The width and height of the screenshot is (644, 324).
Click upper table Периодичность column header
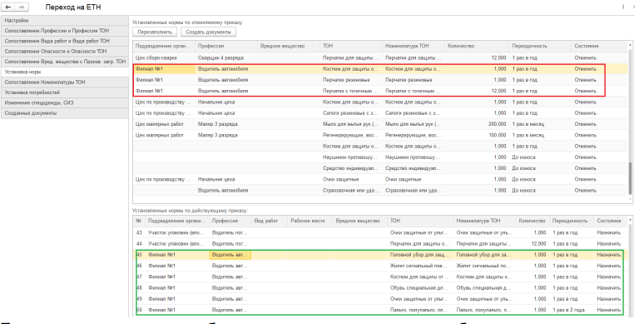pyautogui.click(x=540, y=46)
